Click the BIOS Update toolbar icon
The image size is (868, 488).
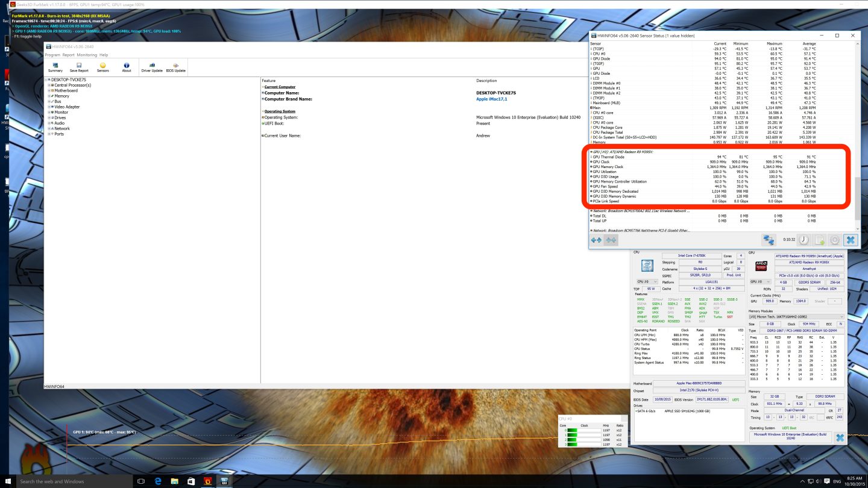point(176,66)
